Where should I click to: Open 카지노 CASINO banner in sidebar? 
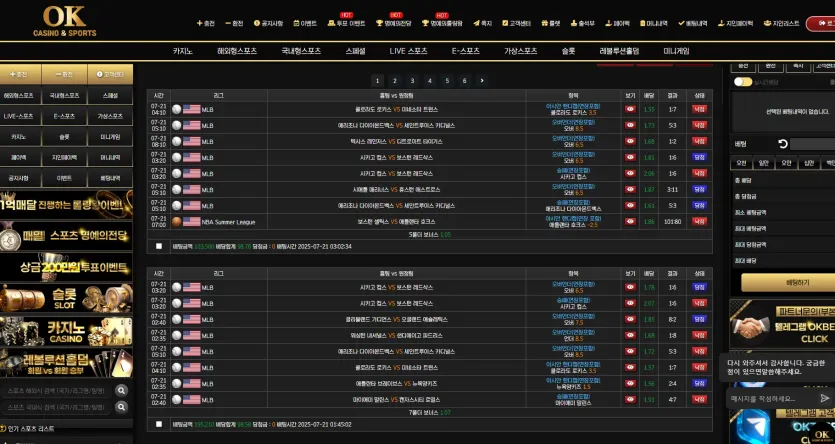point(66,331)
